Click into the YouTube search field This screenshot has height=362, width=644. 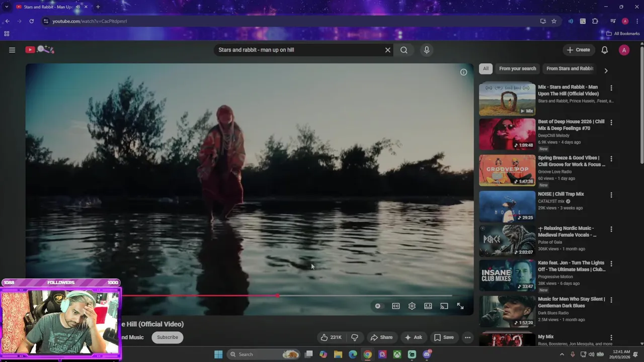(x=299, y=50)
